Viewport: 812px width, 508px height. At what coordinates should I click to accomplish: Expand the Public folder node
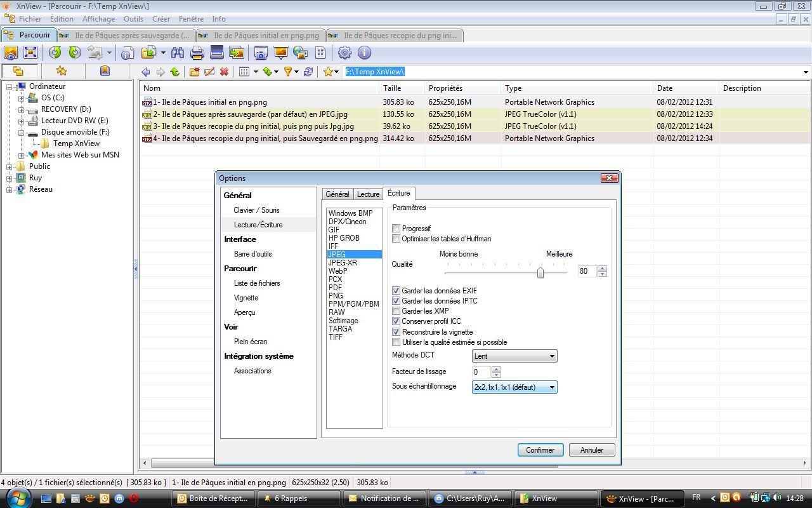[10, 166]
